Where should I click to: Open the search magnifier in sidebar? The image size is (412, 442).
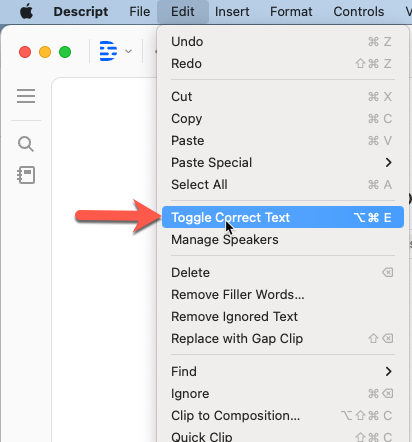coord(26,144)
